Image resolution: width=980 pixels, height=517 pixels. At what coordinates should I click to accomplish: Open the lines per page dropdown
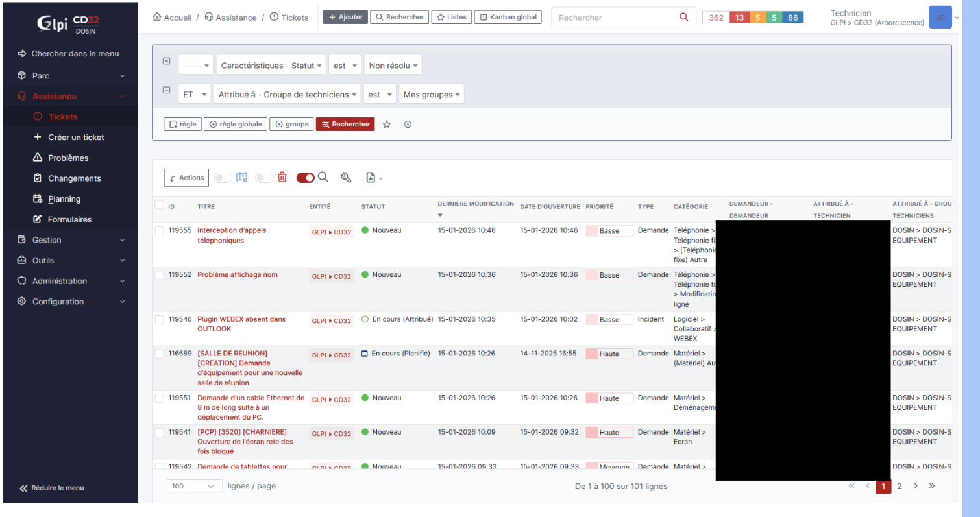pyautogui.click(x=195, y=486)
